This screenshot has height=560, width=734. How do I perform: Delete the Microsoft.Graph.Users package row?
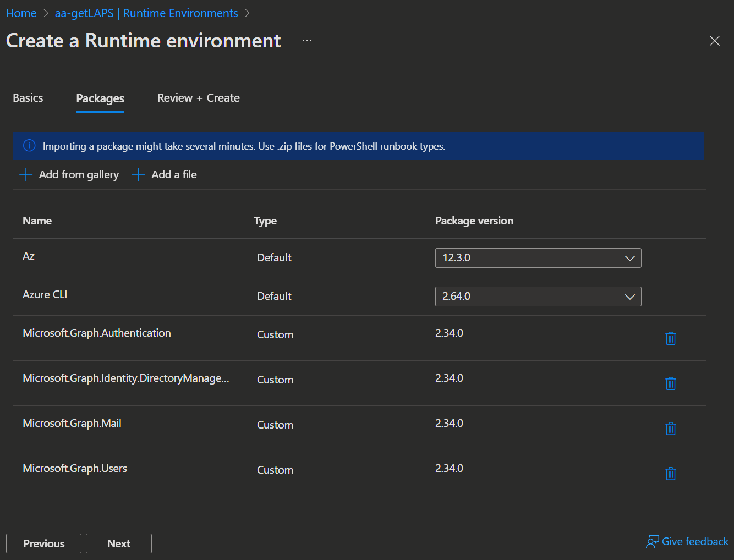coord(670,474)
